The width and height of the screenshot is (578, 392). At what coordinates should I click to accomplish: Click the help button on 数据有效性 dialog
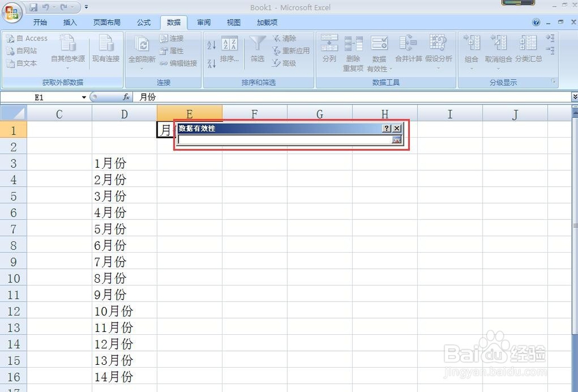(x=386, y=128)
